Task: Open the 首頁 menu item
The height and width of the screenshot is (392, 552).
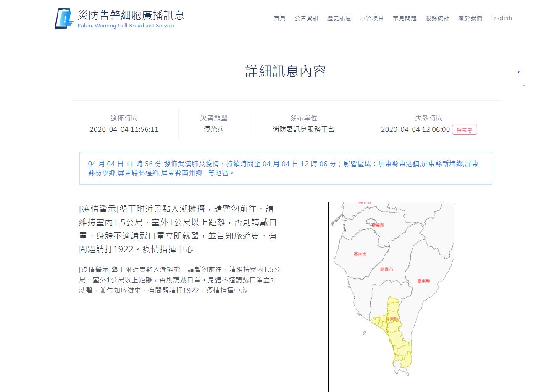Action: (x=279, y=18)
